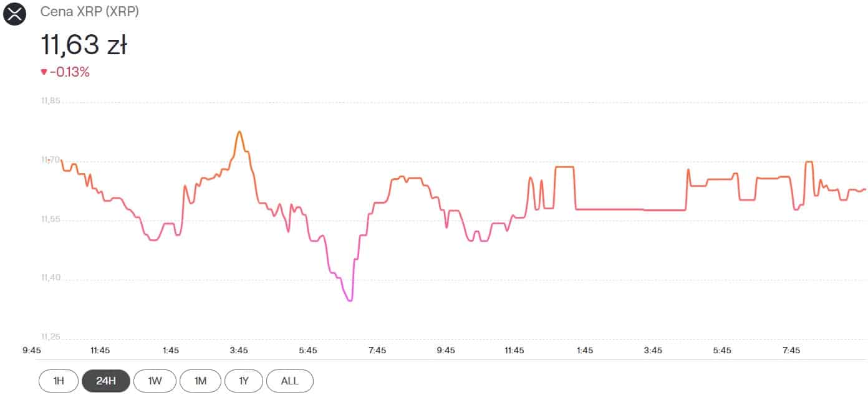Click the 11,85 price axis label
868x395 pixels.
[x=50, y=101]
